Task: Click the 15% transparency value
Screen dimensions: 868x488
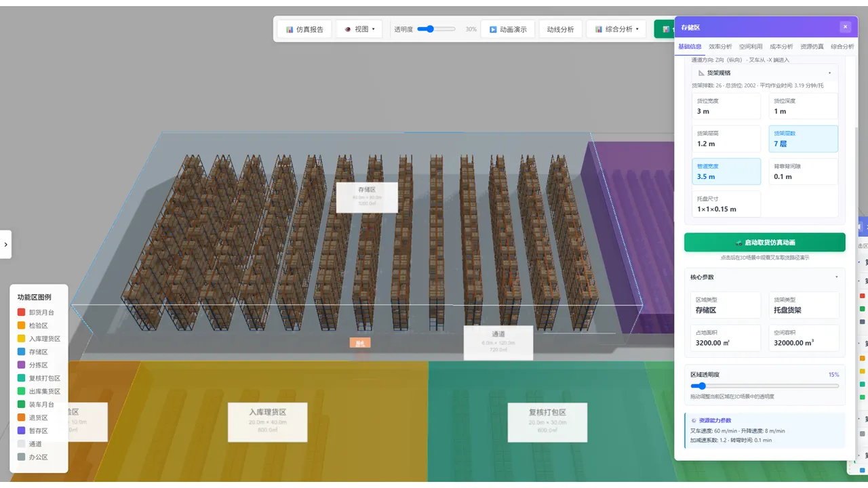Action: [833, 374]
